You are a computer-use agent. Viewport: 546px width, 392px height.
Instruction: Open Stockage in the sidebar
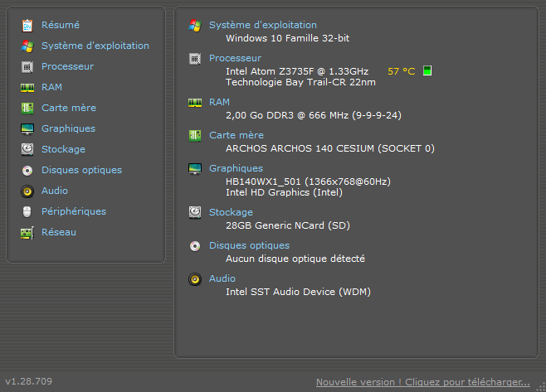(63, 149)
